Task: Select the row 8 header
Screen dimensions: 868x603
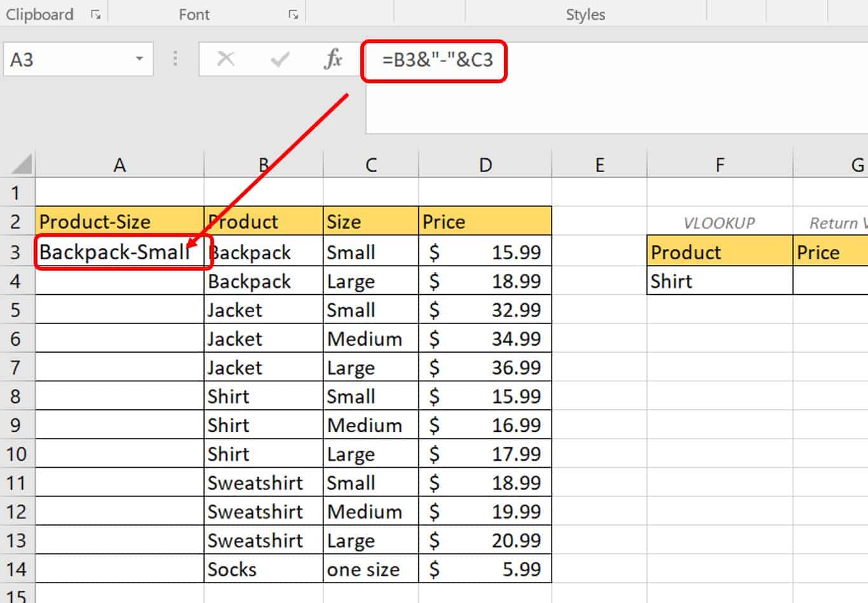Action: coord(17,396)
